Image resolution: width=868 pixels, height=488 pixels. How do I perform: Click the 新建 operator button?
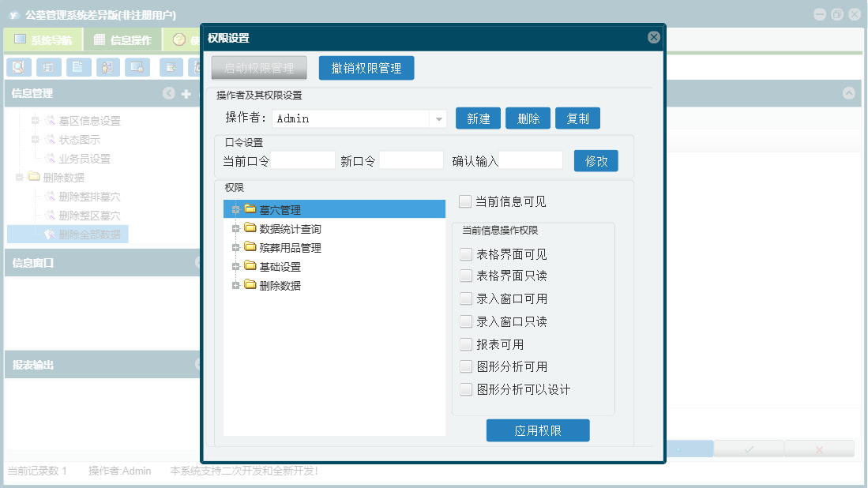479,118
